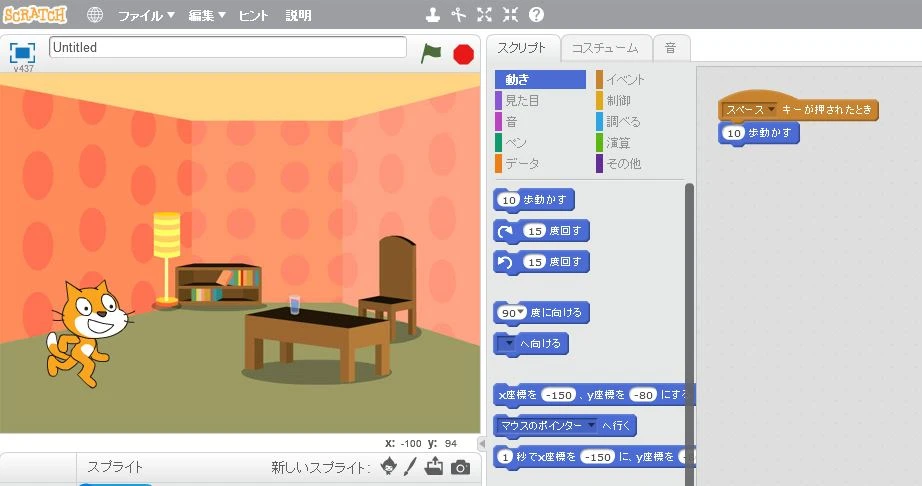Paint a new sprite with brush icon
The image size is (922, 486).
410,467
